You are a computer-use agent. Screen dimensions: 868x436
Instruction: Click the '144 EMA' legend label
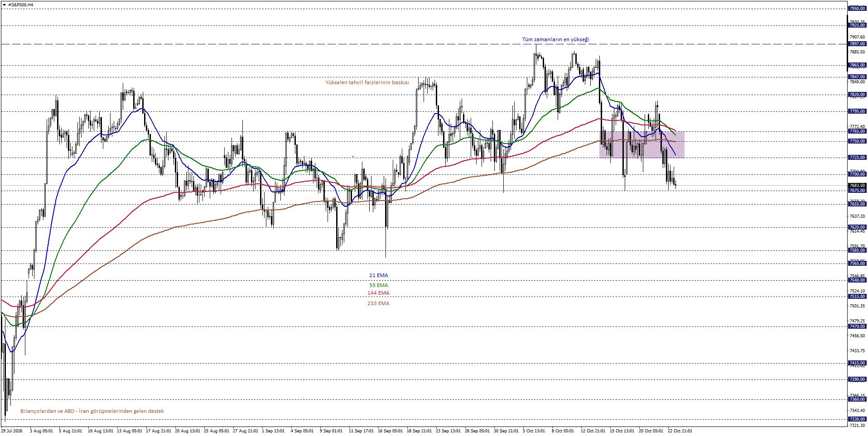pos(378,293)
